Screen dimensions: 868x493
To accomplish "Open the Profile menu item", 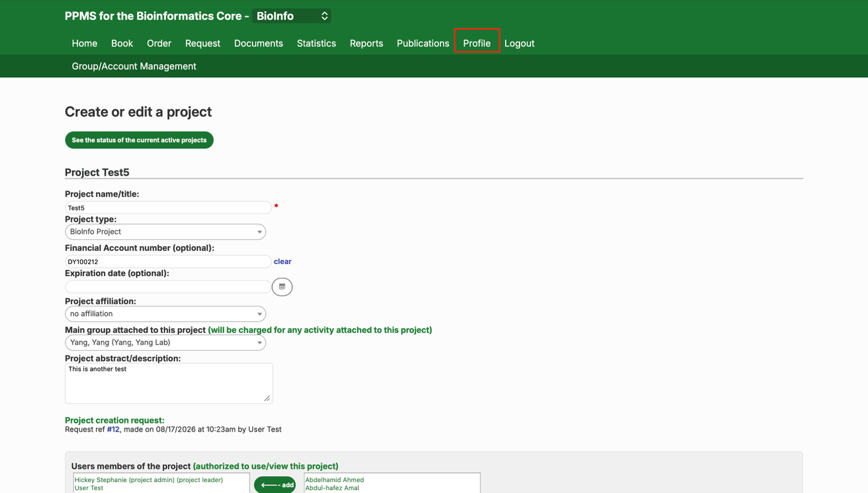I will click(x=477, y=43).
